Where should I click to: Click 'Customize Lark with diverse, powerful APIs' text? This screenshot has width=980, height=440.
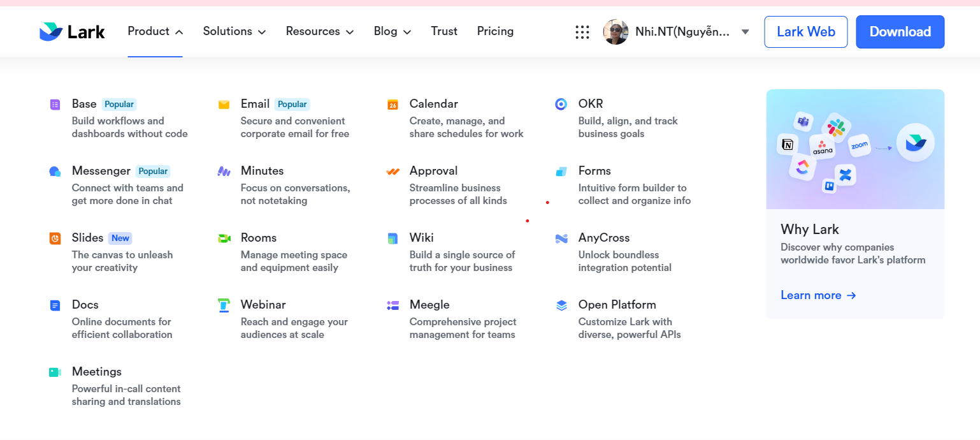pyautogui.click(x=630, y=328)
